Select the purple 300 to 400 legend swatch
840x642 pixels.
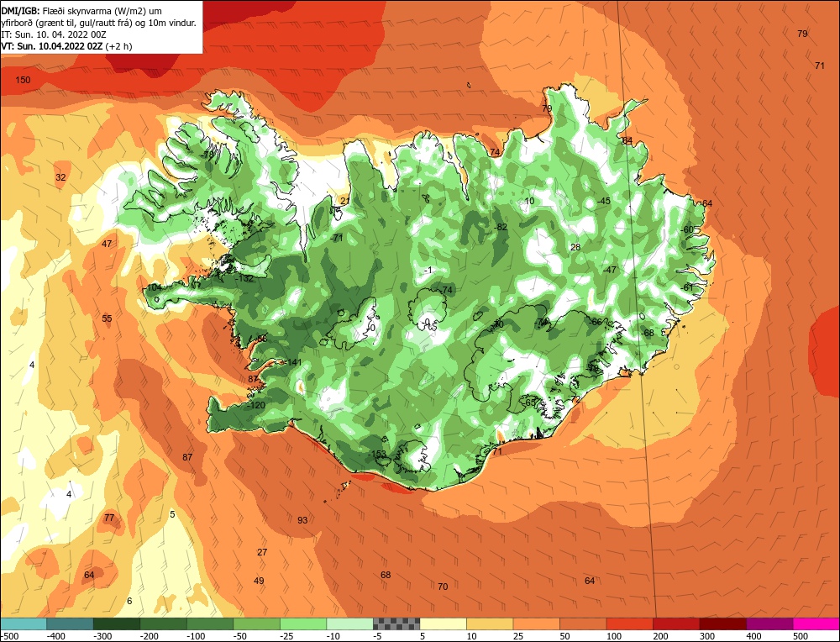(769, 624)
